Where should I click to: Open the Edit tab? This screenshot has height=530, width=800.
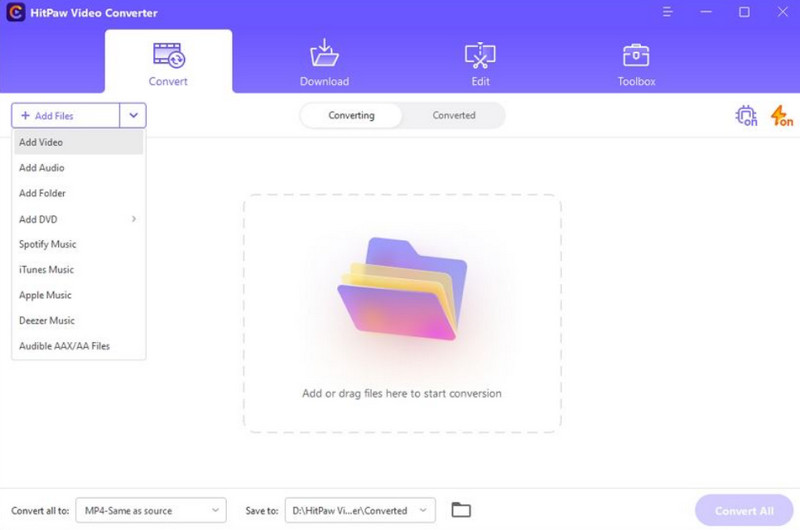tap(480, 63)
